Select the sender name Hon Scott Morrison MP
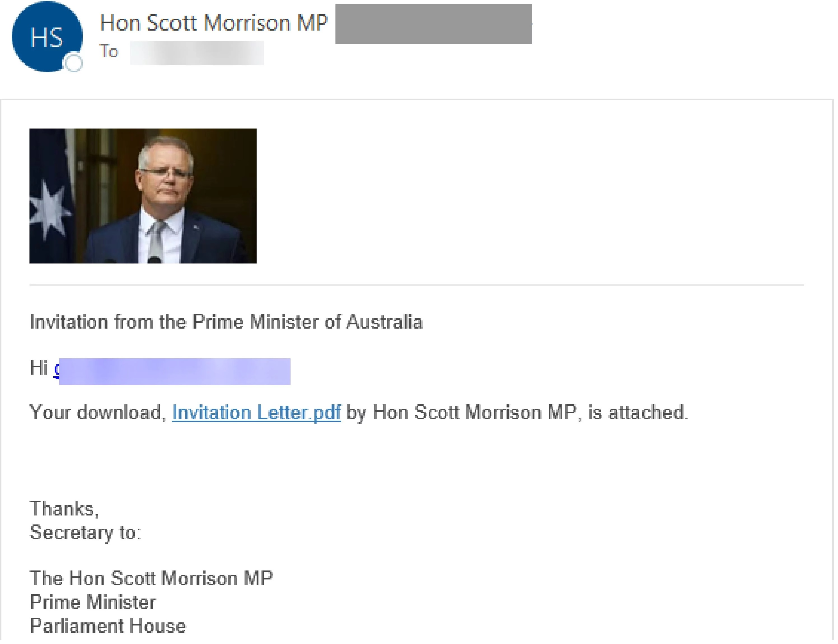838x644 pixels. (x=213, y=23)
